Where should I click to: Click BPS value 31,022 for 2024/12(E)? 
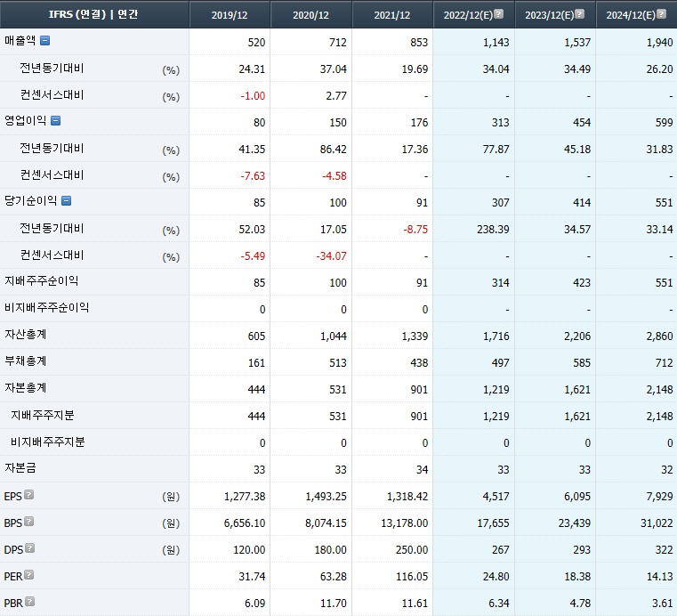(657, 523)
